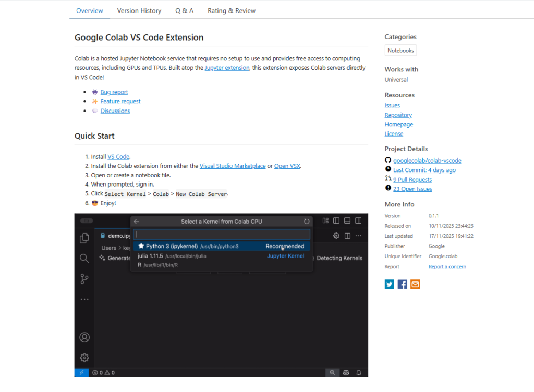Click the zoom icon in status bar

point(332,373)
